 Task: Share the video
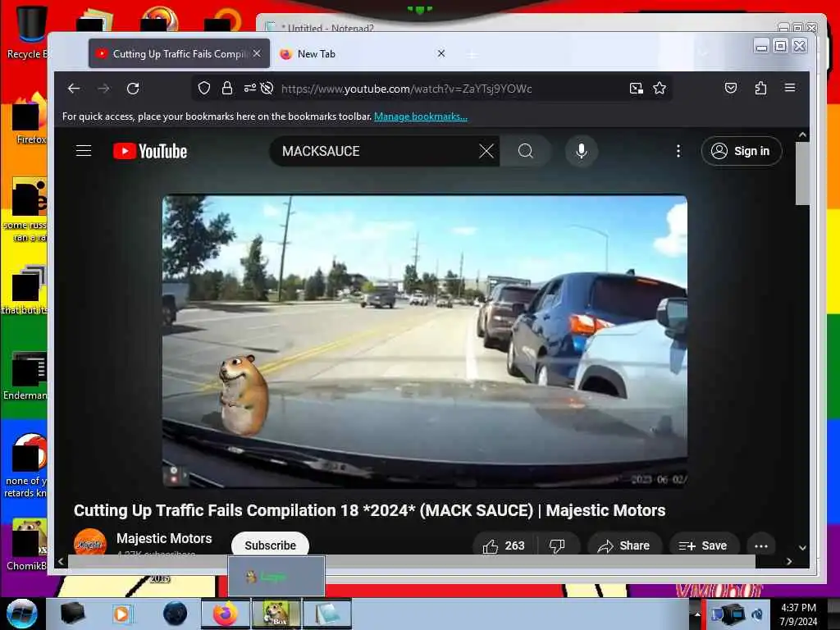[624, 546]
